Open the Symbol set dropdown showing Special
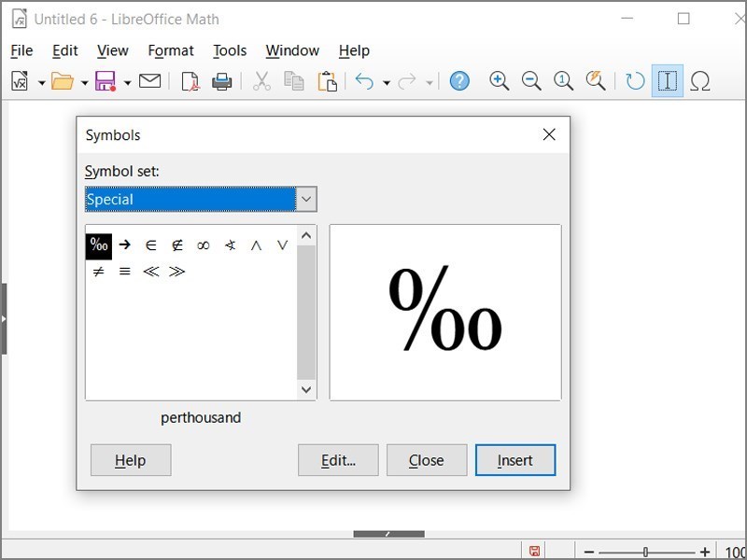The height and width of the screenshot is (560, 747). tap(308, 199)
